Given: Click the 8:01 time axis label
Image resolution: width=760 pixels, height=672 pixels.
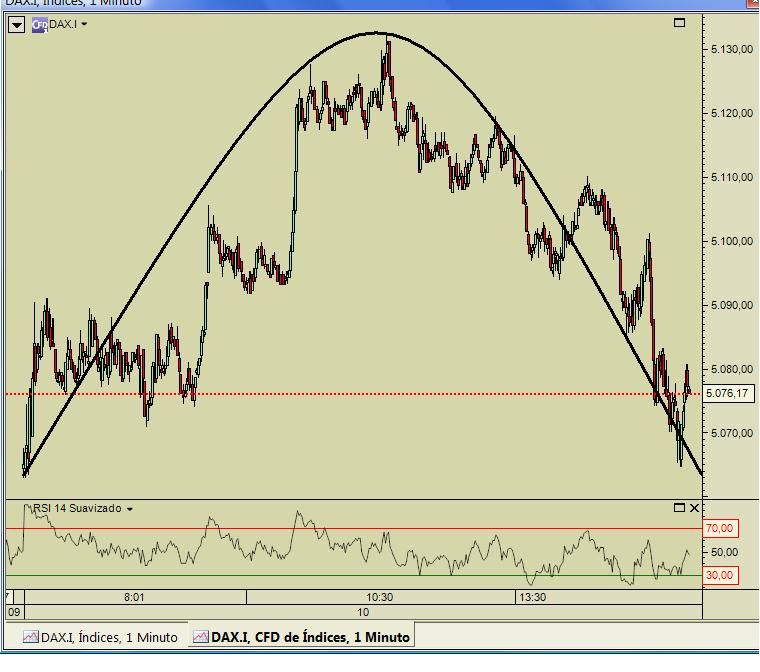Looking at the screenshot, I should [x=134, y=597].
